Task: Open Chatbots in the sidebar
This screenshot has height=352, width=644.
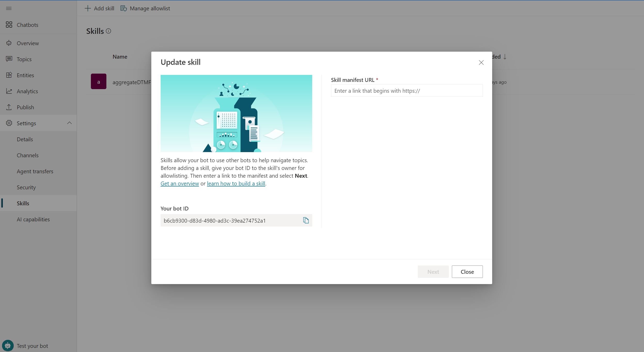Action: [38, 25]
